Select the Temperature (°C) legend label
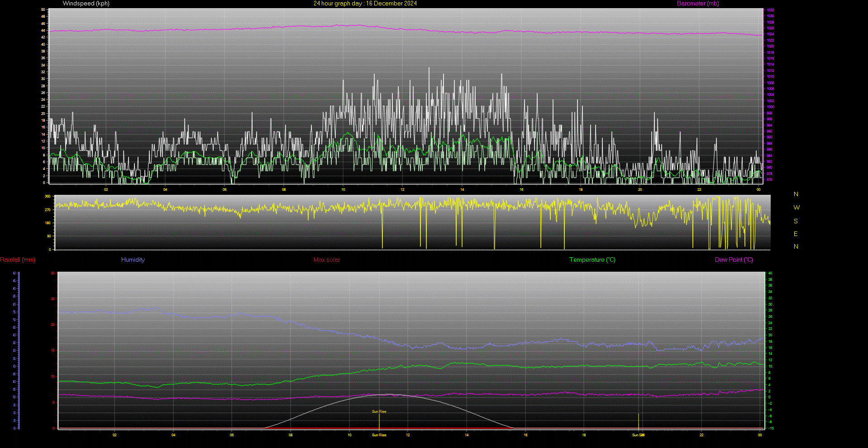The width and height of the screenshot is (868, 448). [592, 260]
